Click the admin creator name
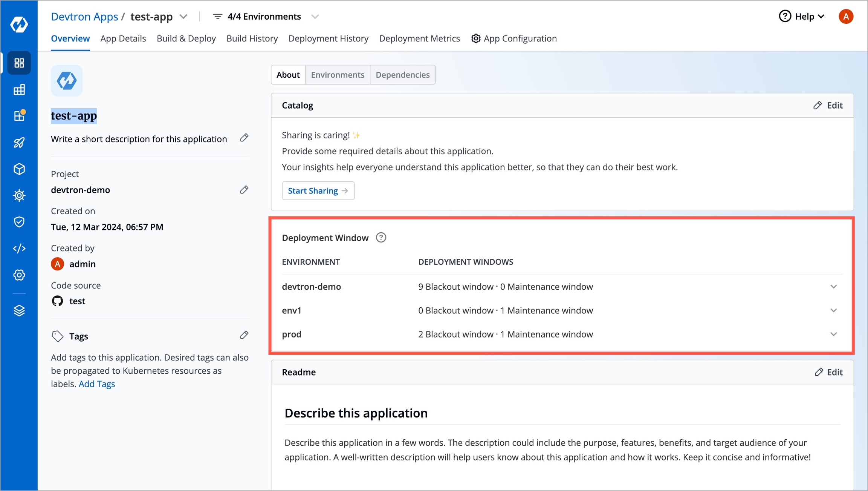 coord(83,264)
